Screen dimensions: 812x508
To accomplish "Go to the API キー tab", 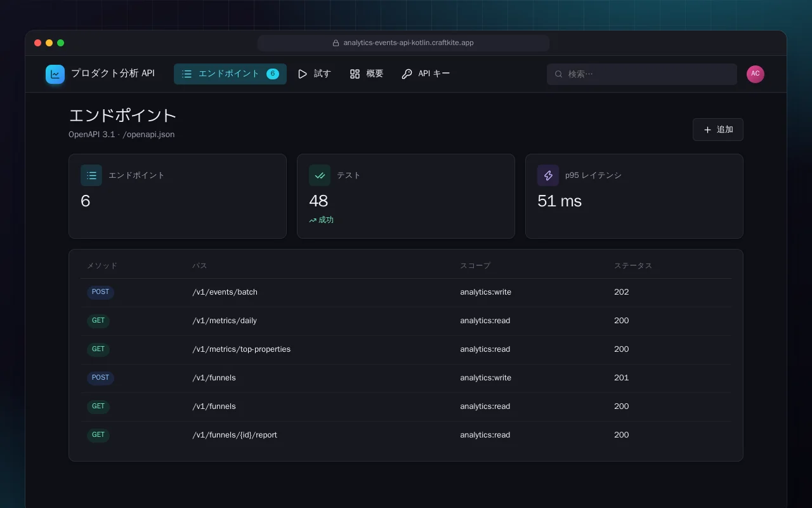I will pyautogui.click(x=426, y=74).
